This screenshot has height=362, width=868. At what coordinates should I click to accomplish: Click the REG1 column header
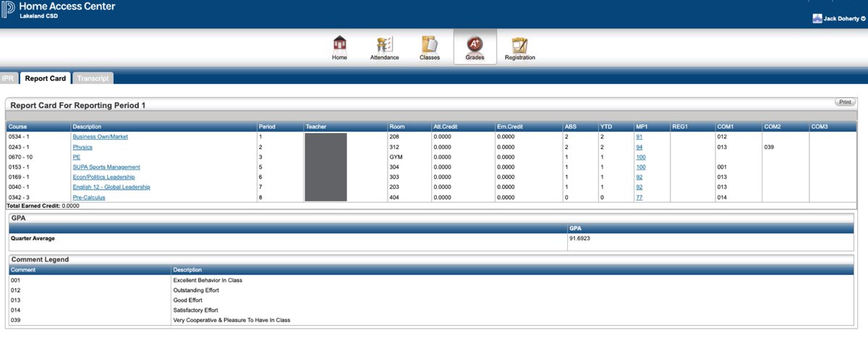[x=692, y=126]
